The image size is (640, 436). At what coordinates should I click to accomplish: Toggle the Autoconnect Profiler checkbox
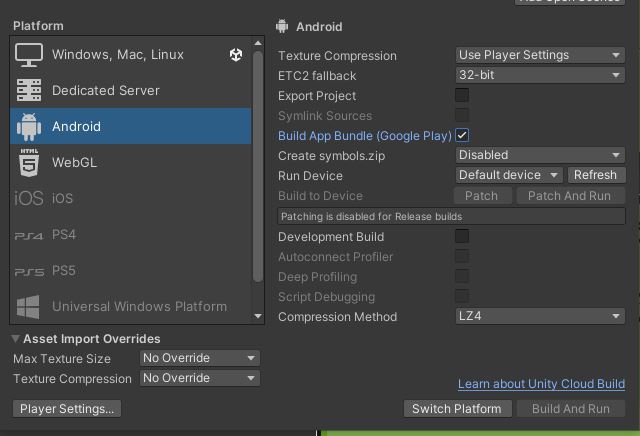tap(462, 256)
